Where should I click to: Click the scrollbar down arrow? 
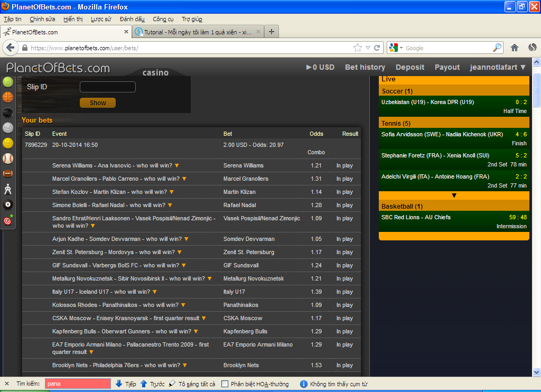point(537,372)
